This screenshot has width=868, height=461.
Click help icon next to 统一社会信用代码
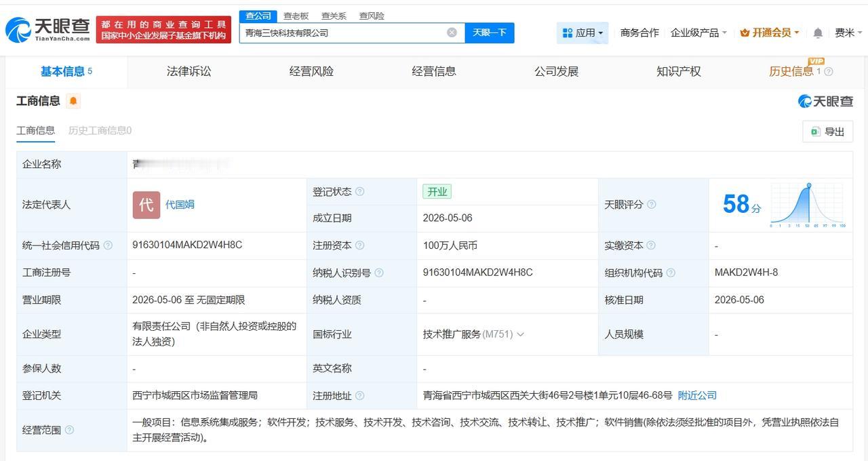pyautogui.click(x=108, y=245)
